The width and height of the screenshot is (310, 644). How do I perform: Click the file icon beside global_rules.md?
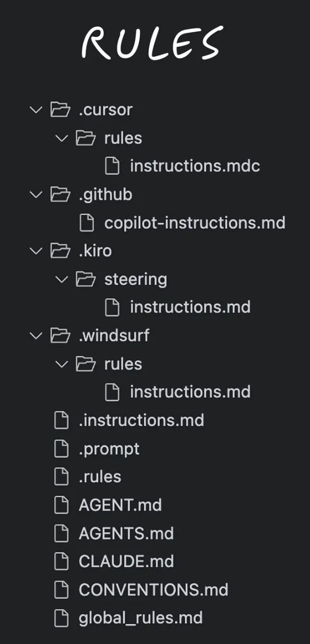[61, 617]
